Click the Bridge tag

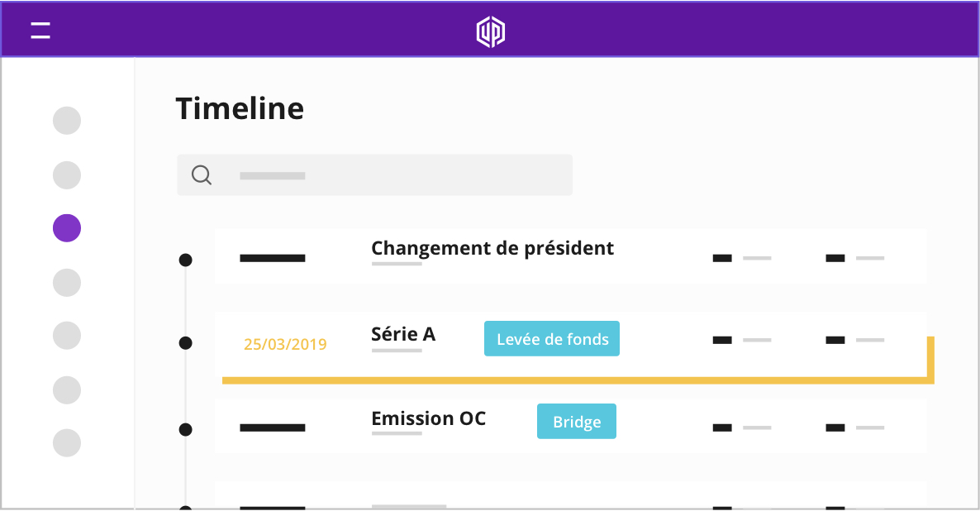[576, 421]
